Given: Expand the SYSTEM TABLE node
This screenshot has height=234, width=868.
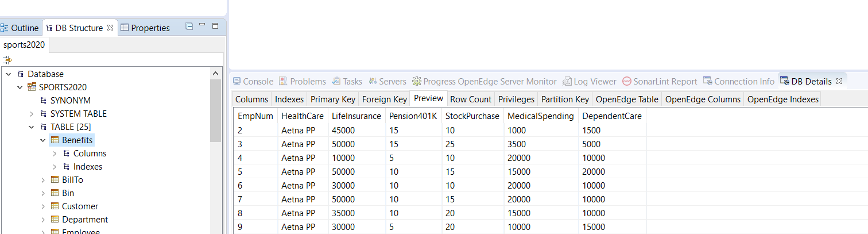Looking at the screenshot, I should [32, 114].
